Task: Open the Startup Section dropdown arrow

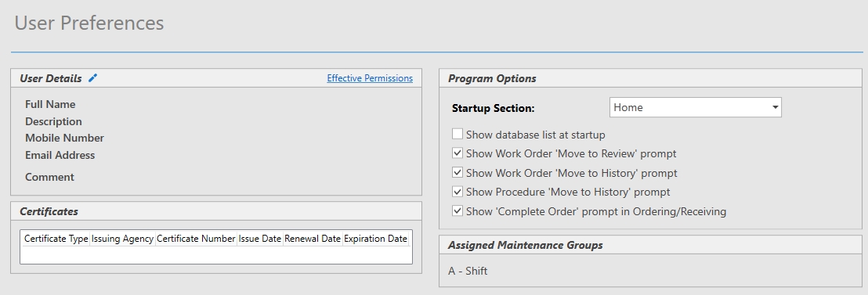Action: pos(775,107)
